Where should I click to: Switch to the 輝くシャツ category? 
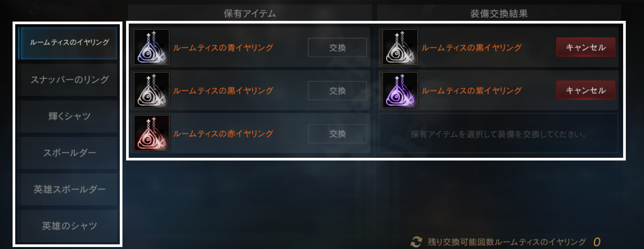(69, 116)
